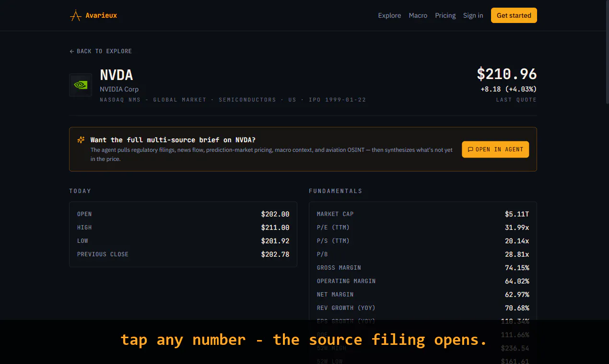The height and width of the screenshot is (364, 609).
Task: Tap the Operating Margin value 64.02%
Action: click(x=517, y=281)
